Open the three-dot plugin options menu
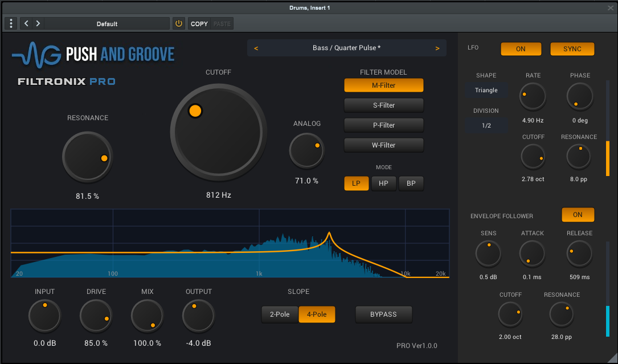Screen dimensions: 618x364 pos(11,24)
